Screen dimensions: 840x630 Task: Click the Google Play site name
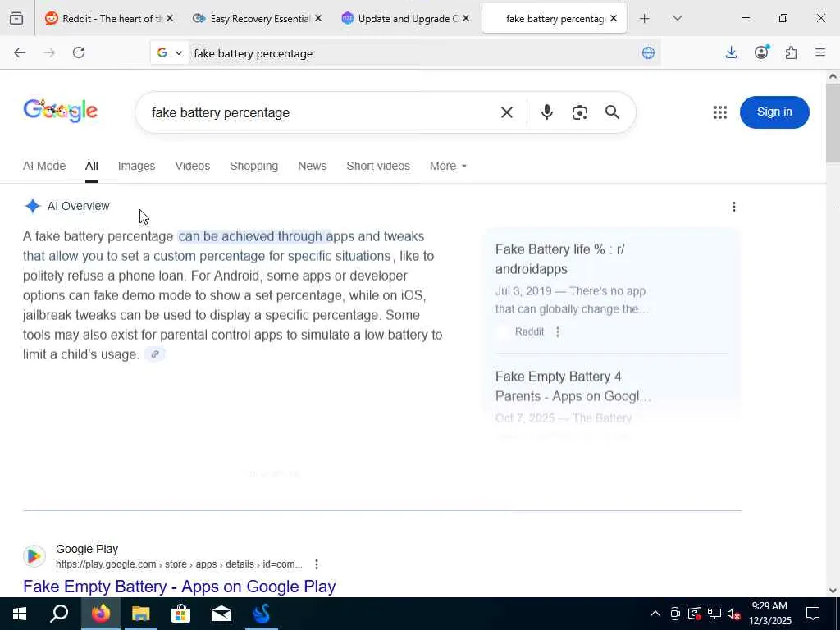tap(87, 549)
